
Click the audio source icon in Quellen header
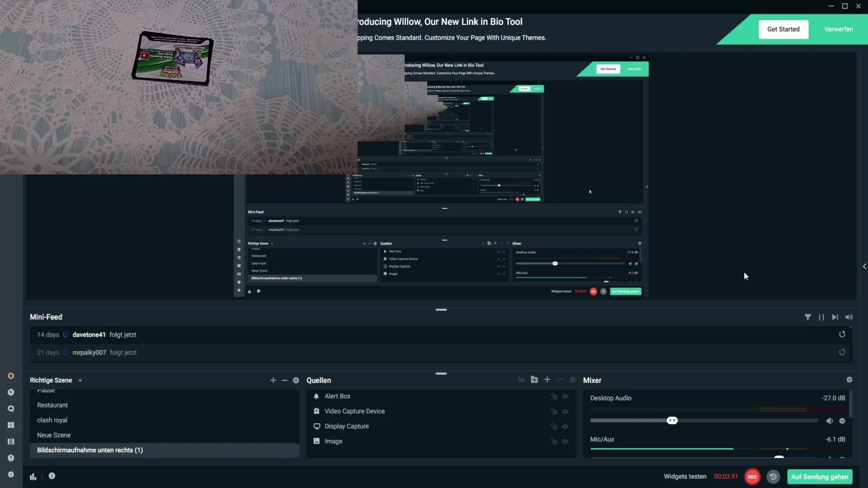click(x=521, y=380)
